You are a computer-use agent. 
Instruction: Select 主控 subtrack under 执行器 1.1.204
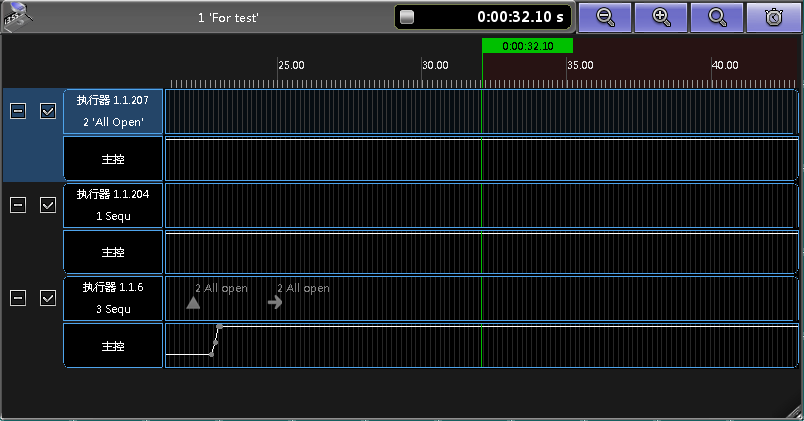coord(113,252)
